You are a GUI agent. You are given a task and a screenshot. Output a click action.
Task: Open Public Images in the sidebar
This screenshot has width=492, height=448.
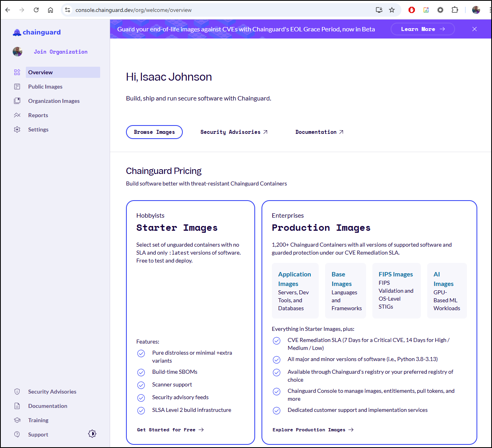[45, 87]
